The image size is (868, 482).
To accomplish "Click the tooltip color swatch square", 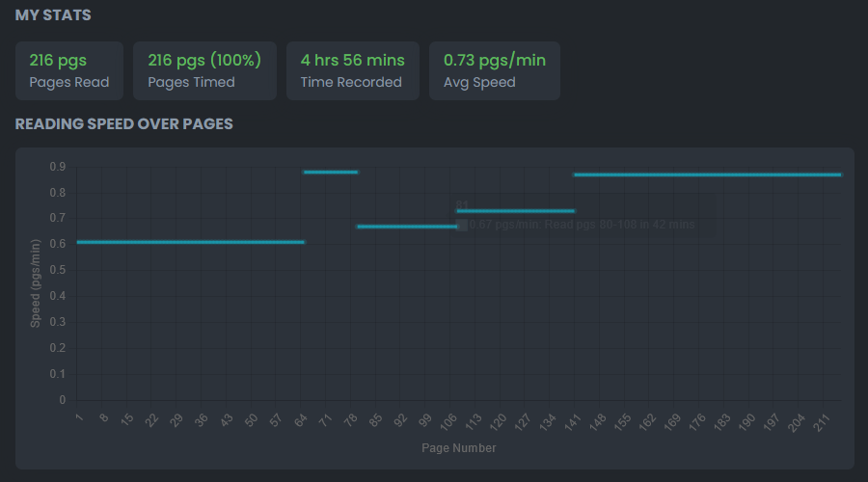I will 461,226.
